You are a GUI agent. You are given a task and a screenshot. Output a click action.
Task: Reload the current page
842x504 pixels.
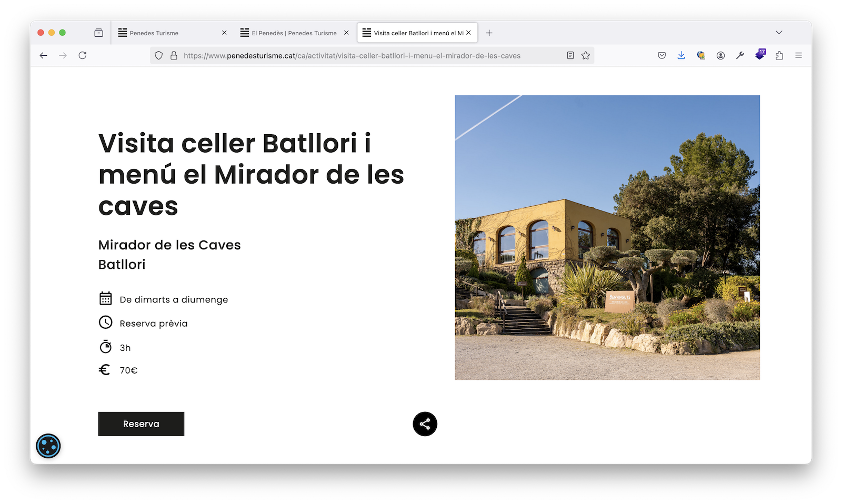tap(83, 56)
